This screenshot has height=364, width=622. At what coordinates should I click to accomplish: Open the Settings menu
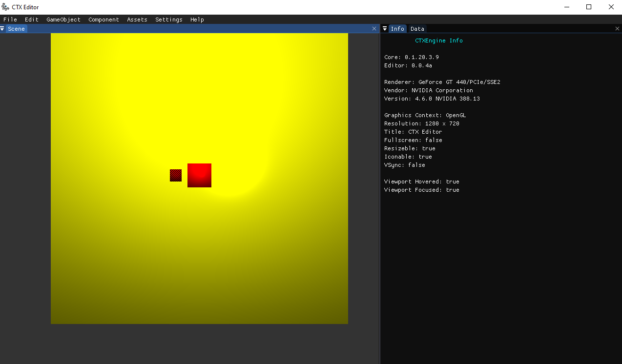pos(169,20)
